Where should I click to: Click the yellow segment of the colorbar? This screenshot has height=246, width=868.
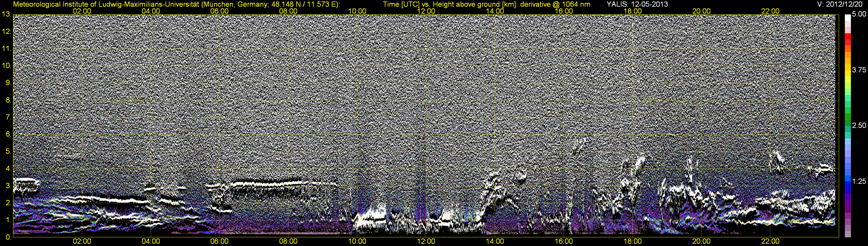click(x=848, y=74)
